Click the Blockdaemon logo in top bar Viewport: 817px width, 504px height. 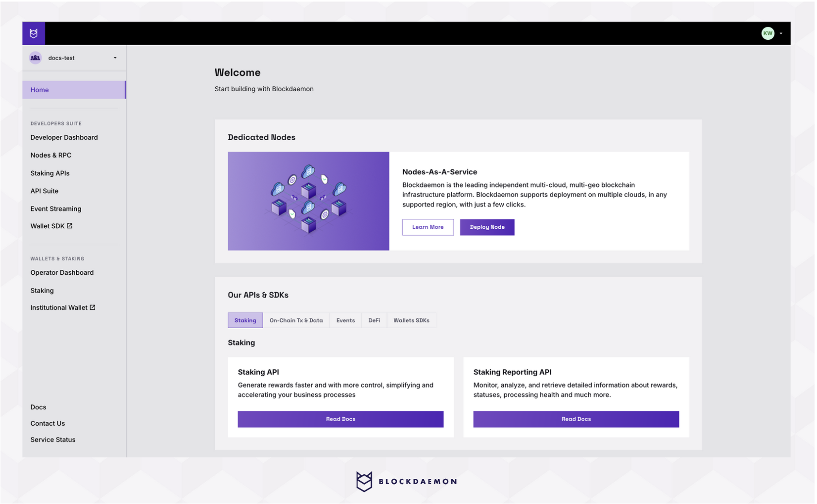34,34
